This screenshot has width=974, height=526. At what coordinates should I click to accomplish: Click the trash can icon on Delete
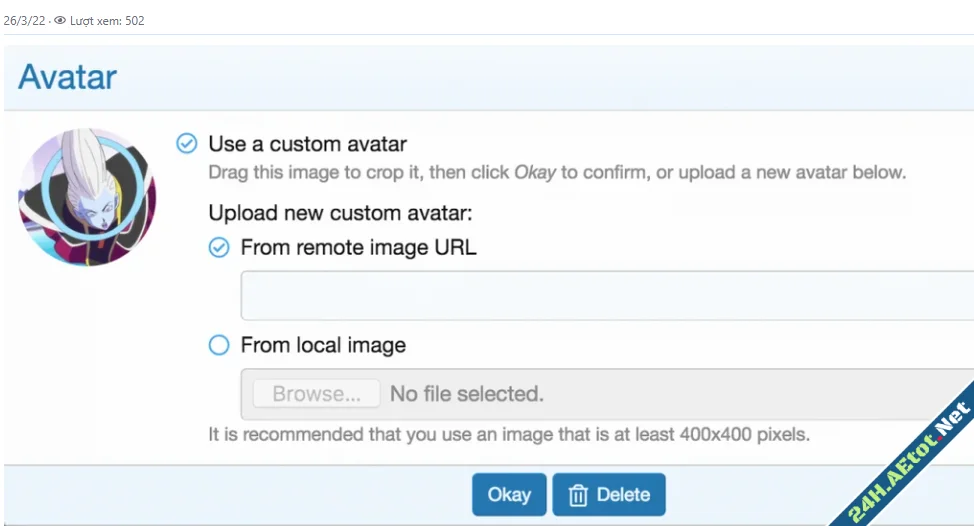[x=578, y=495]
